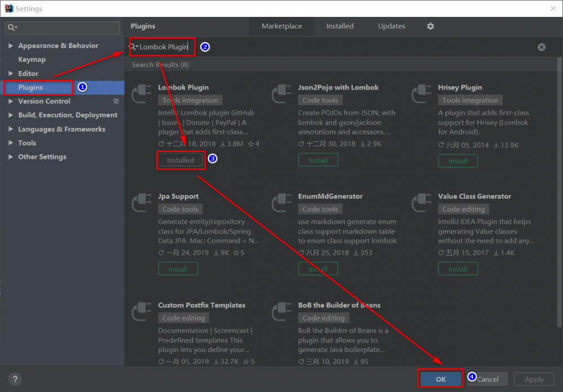Open the Json2Pojo with Lombok title
Screen dimensions: 563x392
[x=338, y=88]
